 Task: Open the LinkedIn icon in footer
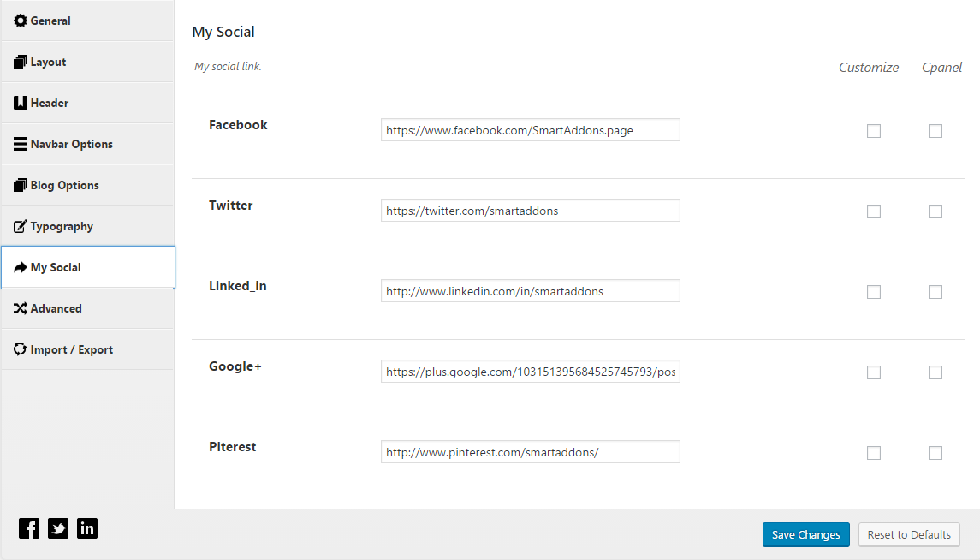(x=87, y=528)
